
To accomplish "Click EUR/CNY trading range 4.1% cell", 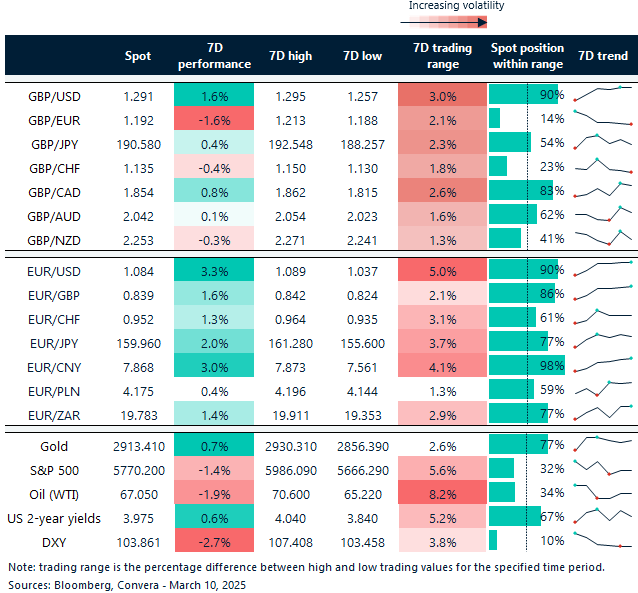I will point(442,365).
